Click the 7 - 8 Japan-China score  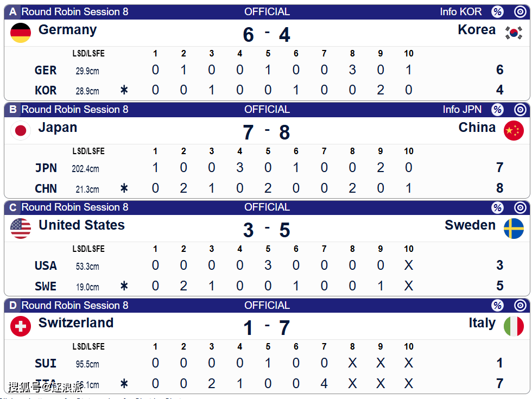point(267,132)
